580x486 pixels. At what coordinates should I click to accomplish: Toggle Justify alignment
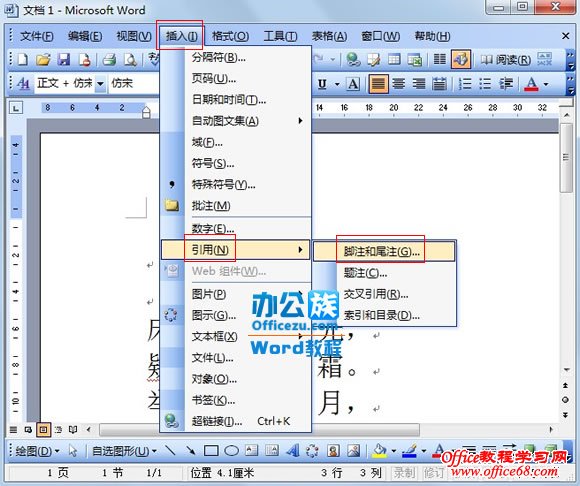(378, 84)
